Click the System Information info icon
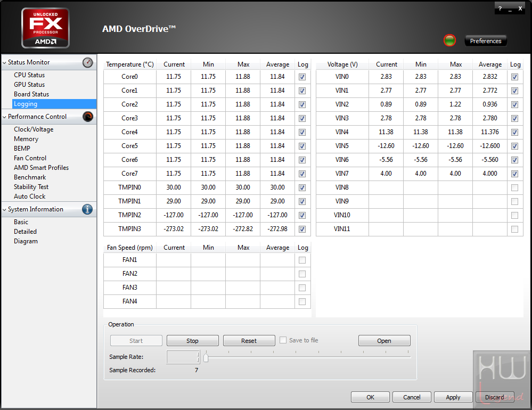The width and height of the screenshot is (532, 410). tap(87, 209)
